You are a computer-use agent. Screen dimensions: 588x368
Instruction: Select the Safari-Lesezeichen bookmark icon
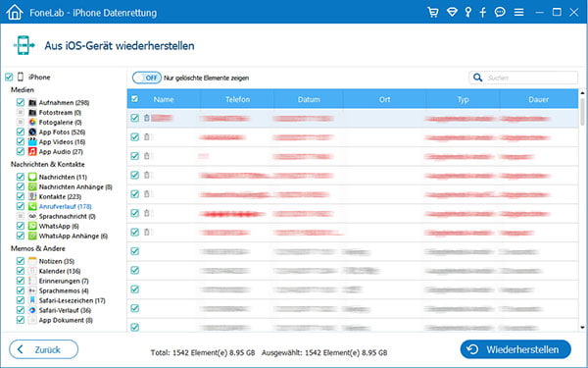coord(32,300)
